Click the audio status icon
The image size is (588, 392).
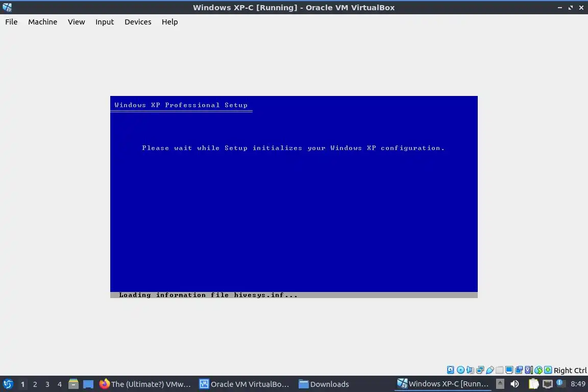(470, 370)
